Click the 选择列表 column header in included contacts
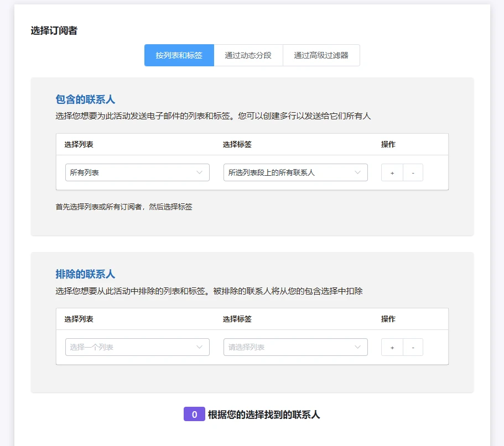 pyautogui.click(x=79, y=144)
